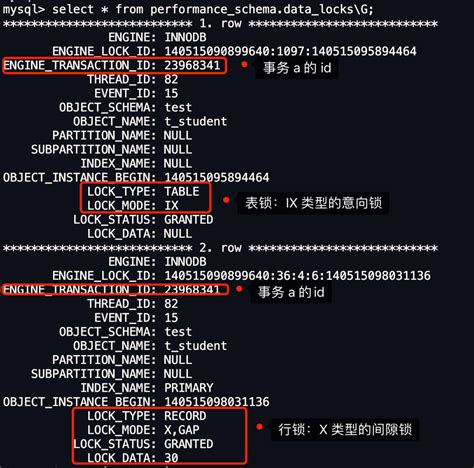Click LOCK_TYPE: TABLE value
This screenshot has height=468, width=474.
182,191
